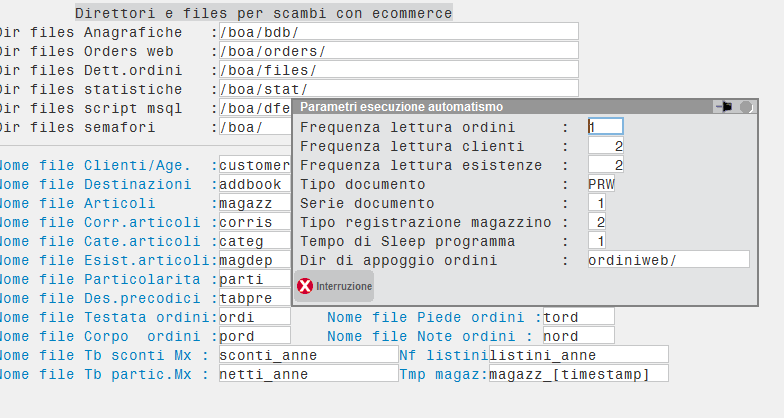This screenshot has width=784, height=418.
Task: Focus the Frequenza lettura ordini field
Action: (605, 127)
